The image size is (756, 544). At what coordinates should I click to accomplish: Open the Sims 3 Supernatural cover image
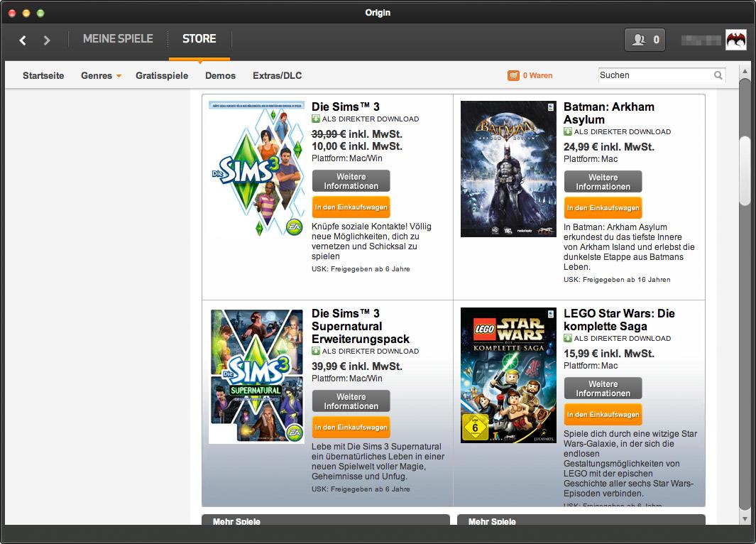click(256, 376)
